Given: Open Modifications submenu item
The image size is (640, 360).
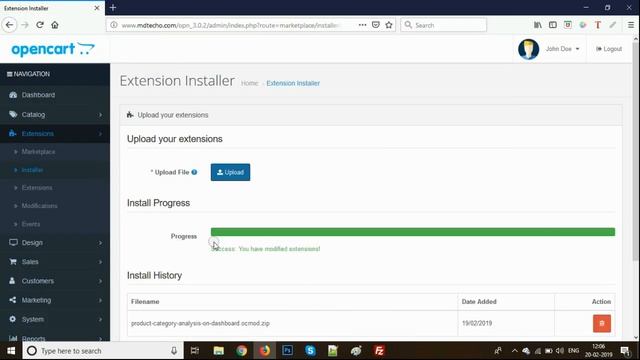Looking at the screenshot, I should 40,206.
